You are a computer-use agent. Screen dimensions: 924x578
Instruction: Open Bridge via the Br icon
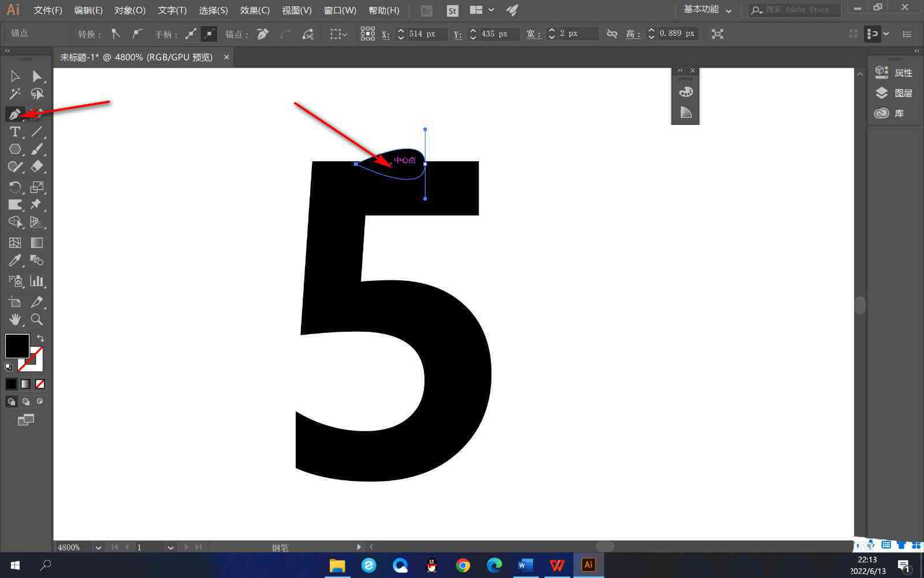click(426, 10)
